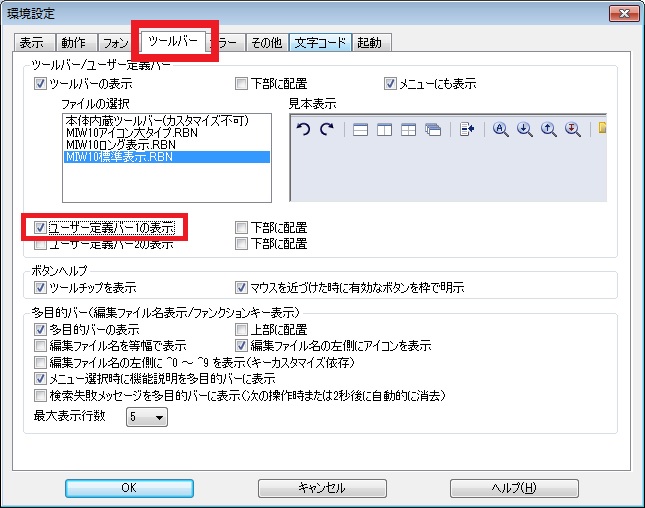The width and height of the screenshot is (645, 508).
Task: Select 本体内蔵ツールバー in file list
Action: [155, 120]
